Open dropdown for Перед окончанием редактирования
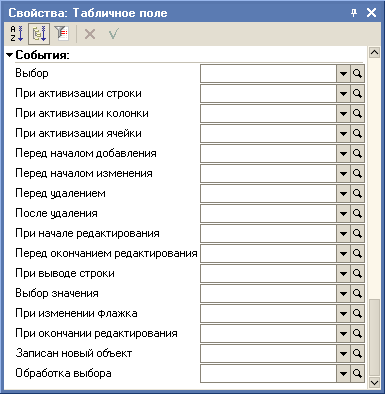 coord(343,254)
